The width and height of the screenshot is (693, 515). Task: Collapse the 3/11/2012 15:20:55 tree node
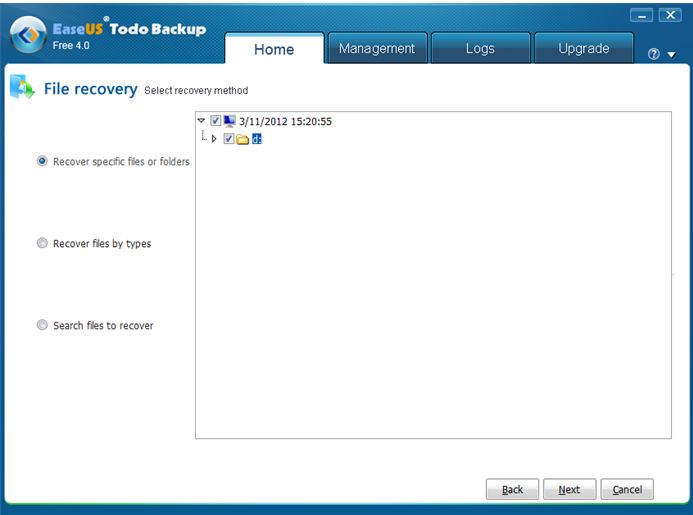click(x=202, y=120)
